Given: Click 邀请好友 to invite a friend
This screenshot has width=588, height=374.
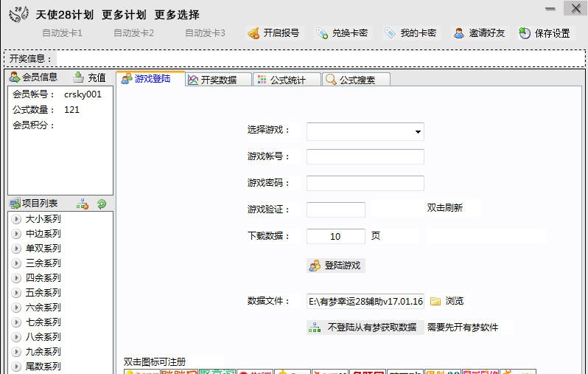Looking at the screenshot, I should click(x=479, y=33).
